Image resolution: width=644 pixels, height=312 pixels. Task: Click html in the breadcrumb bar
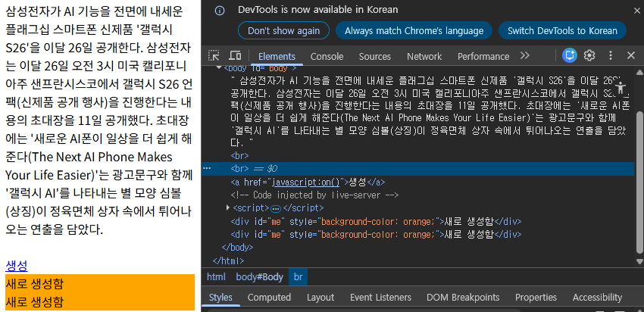click(x=216, y=276)
